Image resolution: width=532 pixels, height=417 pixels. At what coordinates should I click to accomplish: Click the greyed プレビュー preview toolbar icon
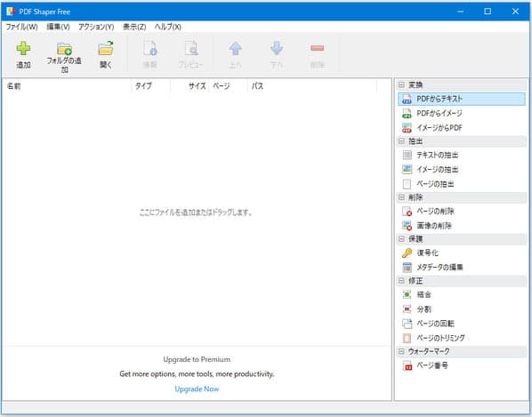191,48
